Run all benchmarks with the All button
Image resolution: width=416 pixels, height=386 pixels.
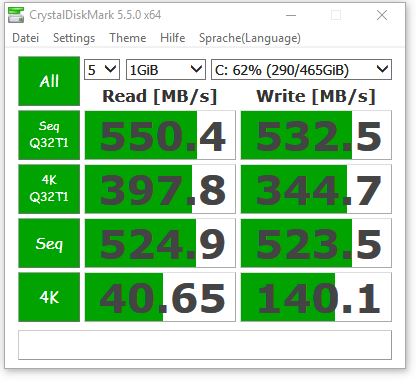pyautogui.click(x=49, y=81)
